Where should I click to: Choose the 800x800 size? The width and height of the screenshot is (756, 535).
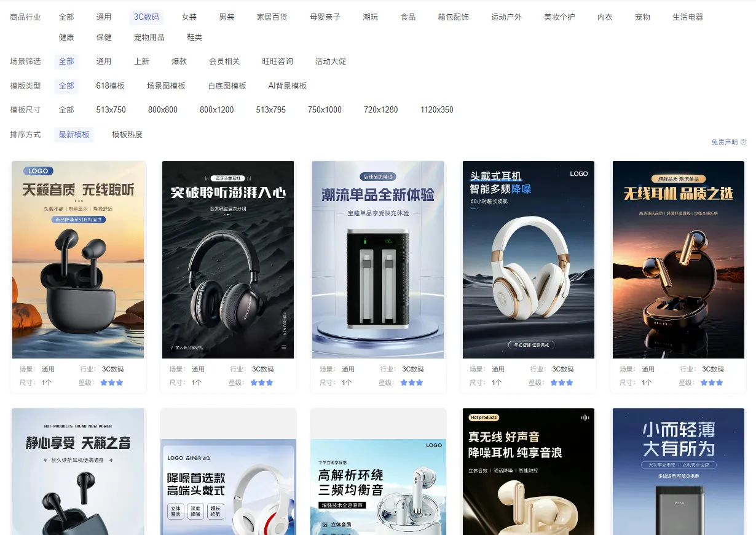click(163, 110)
